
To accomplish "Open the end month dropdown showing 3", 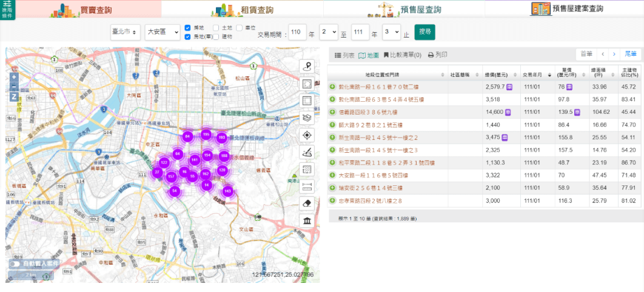I will point(392,32).
